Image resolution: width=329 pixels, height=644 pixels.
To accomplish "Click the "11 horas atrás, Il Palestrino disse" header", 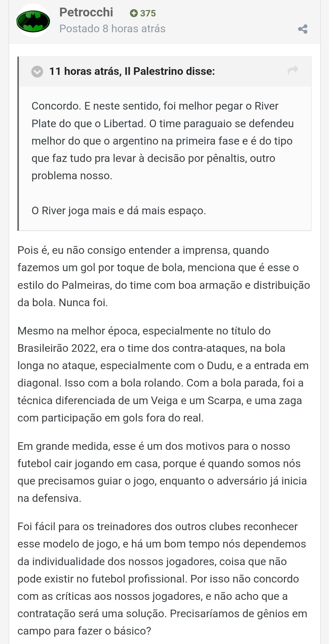I will 132,71.
